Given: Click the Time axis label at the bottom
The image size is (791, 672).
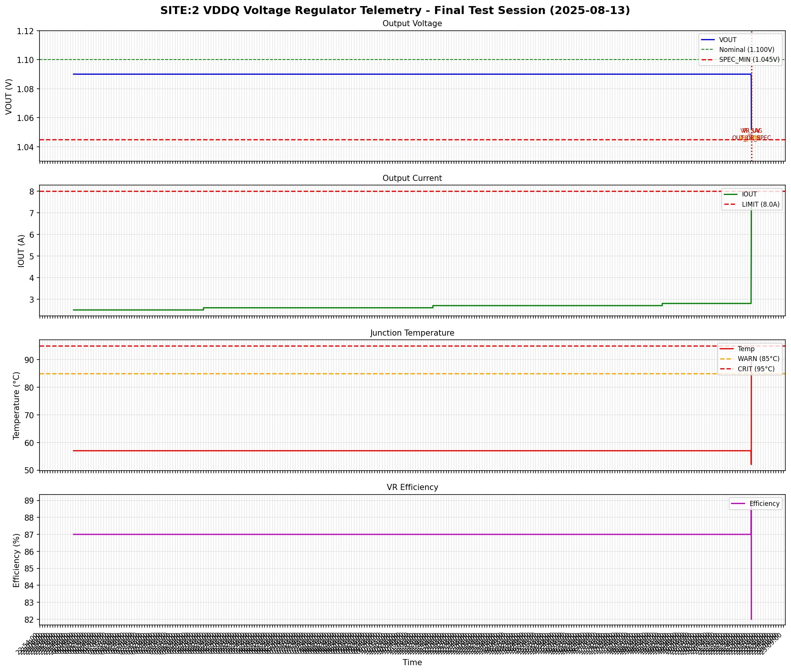Looking at the screenshot, I should [412, 663].
